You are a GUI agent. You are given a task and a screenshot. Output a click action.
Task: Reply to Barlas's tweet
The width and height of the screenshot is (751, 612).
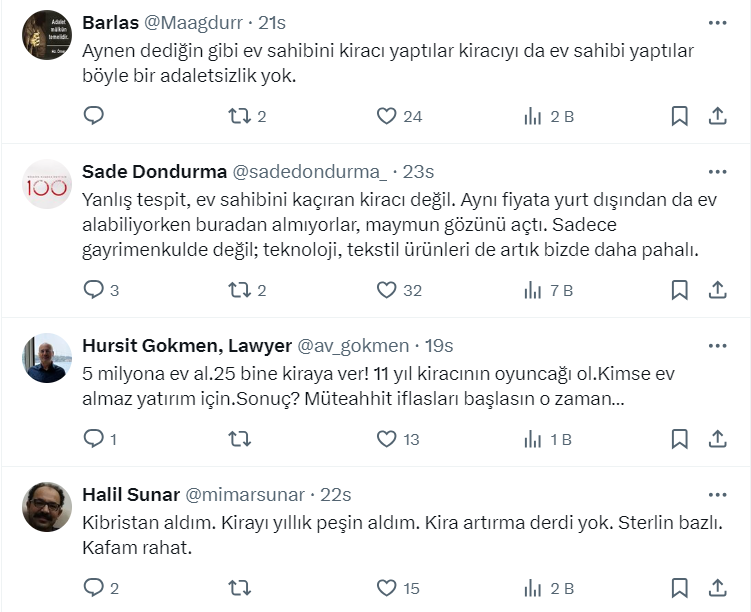pyautogui.click(x=94, y=116)
